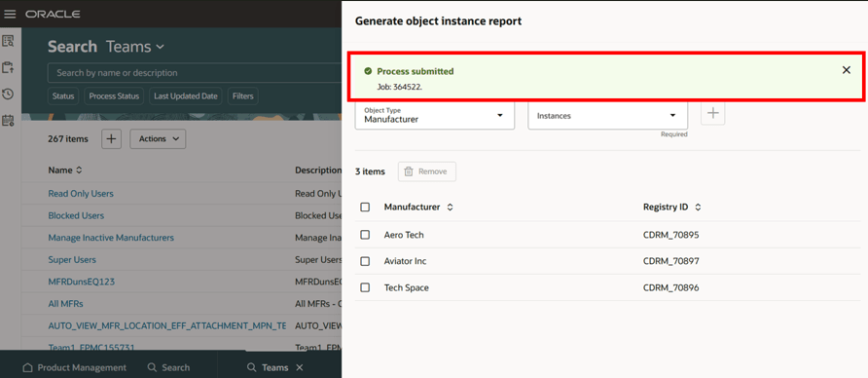Sort by Manufacturer column arrows
The height and width of the screenshot is (378, 868).
(x=450, y=208)
